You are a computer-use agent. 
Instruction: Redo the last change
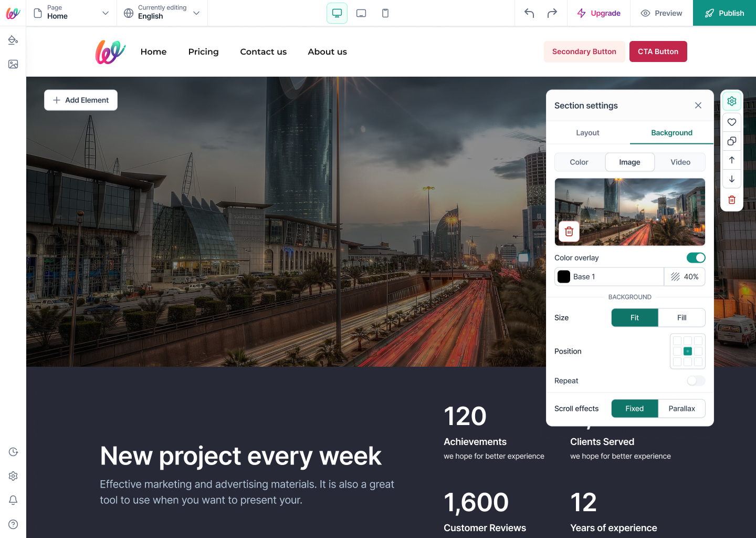coord(552,13)
